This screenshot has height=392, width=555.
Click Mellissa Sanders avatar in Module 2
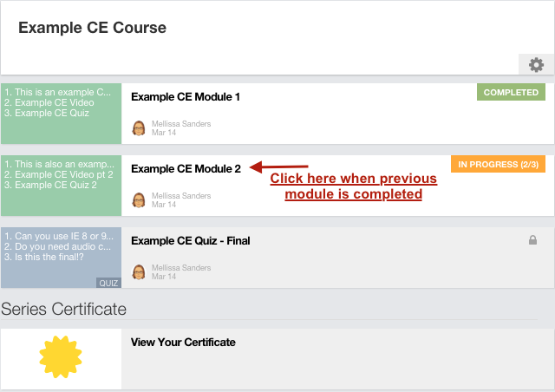(139, 200)
